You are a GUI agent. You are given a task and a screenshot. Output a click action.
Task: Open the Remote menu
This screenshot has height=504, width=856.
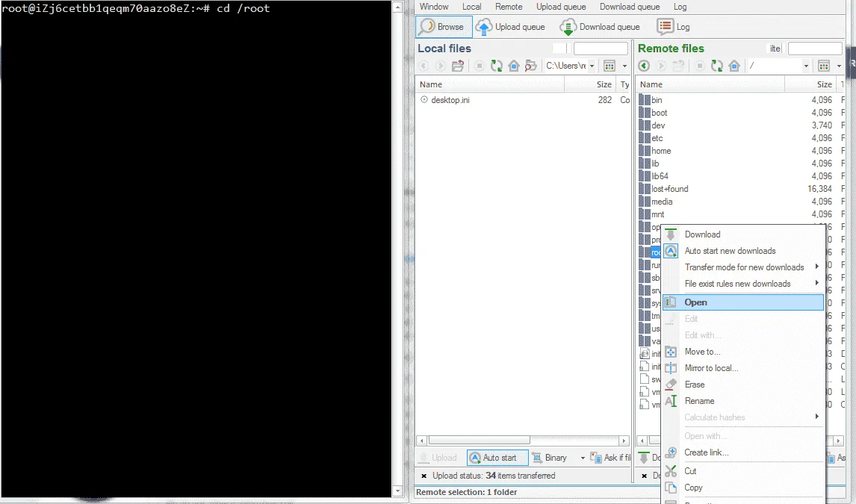(509, 7)
